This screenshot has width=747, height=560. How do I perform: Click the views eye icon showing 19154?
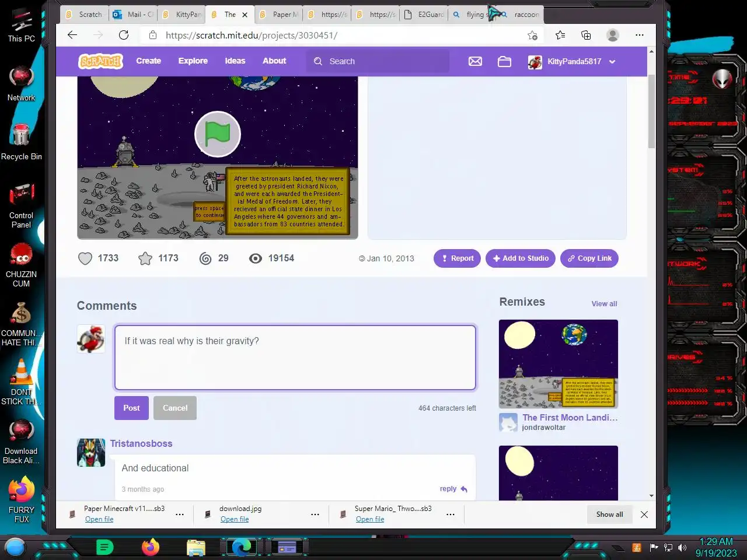pyautogui.click(x=256, y=258)
